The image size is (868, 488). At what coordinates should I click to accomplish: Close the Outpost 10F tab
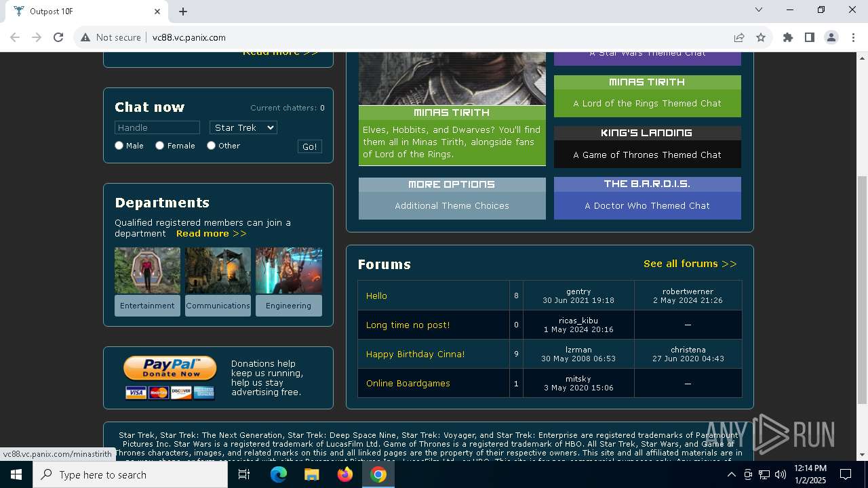(x=157, y=12)
